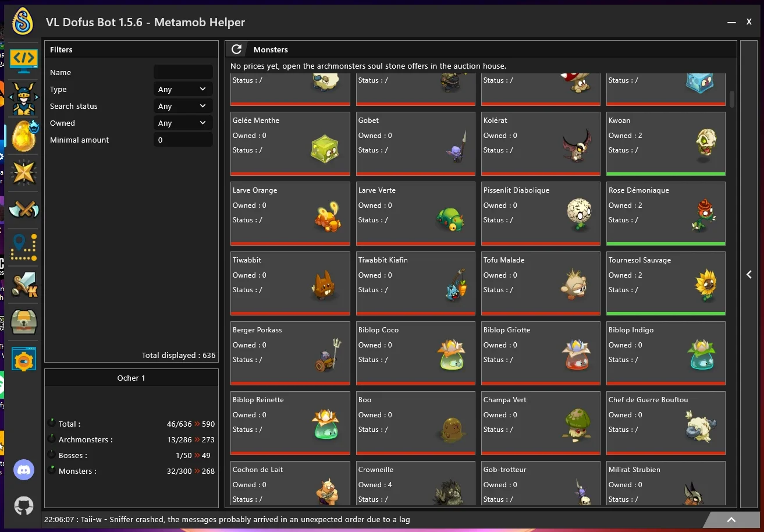Click the Total displayed : 636 text
The width and height of the screenshot is (764, 532).
(179, 355)
